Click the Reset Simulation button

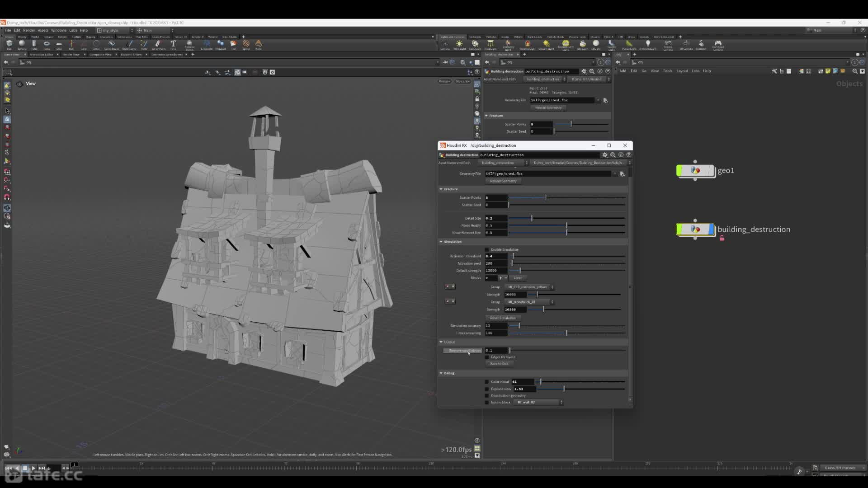click(503, 318)
